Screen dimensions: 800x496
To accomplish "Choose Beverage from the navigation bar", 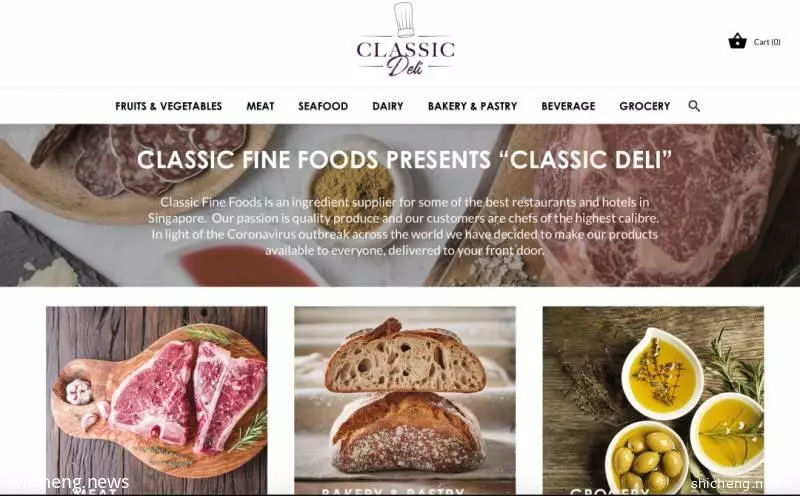I will [568, 106].
